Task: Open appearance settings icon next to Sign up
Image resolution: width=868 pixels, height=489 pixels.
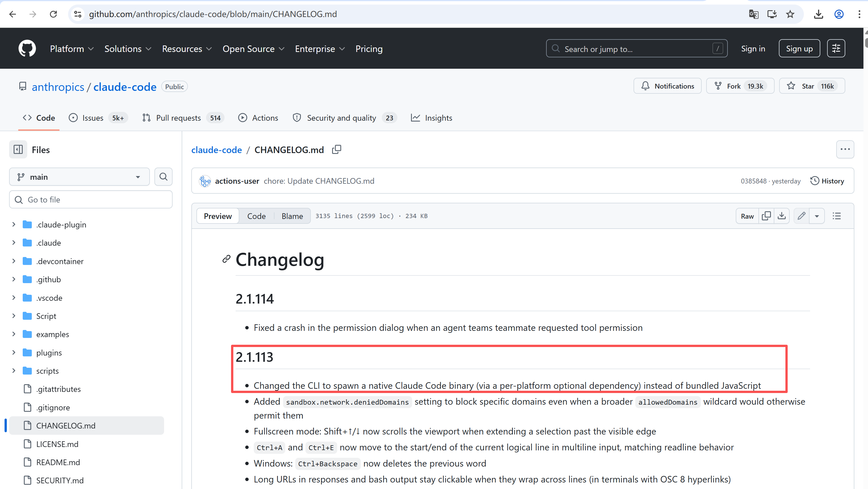Action: click(836, 49)
